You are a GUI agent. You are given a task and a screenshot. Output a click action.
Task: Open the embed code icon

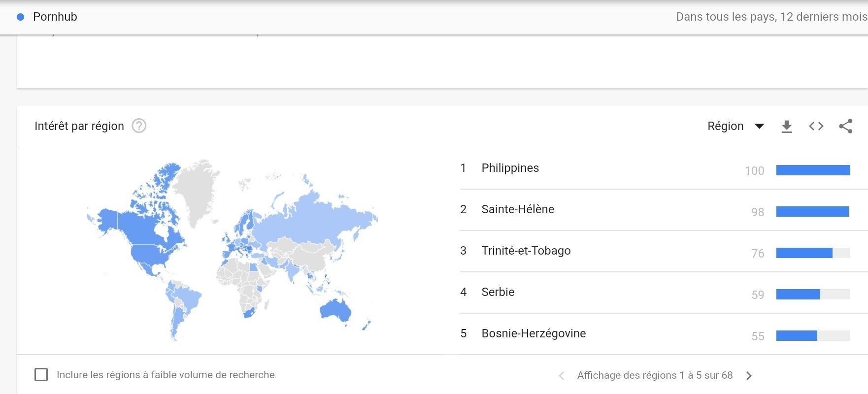tap(816, 126)
